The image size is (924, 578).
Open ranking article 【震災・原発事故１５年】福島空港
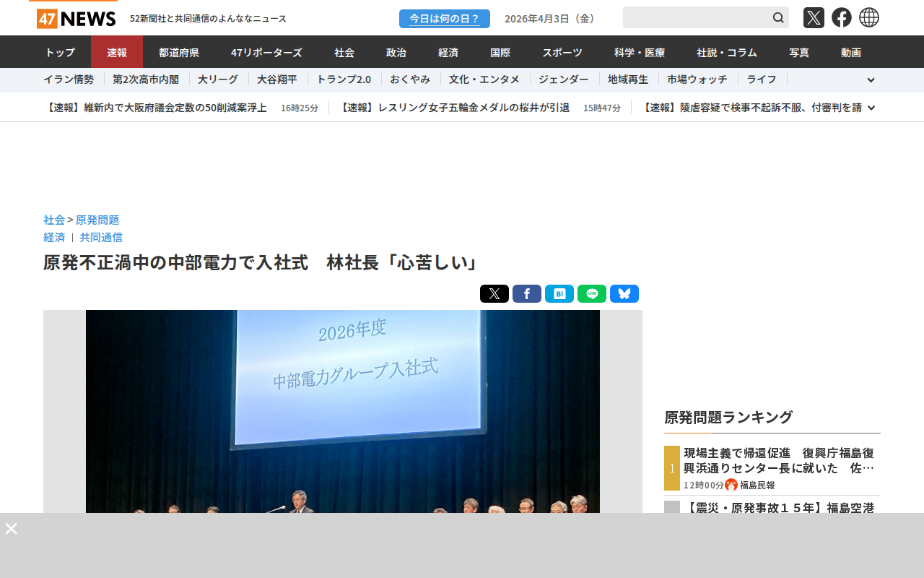pos(779,507)
